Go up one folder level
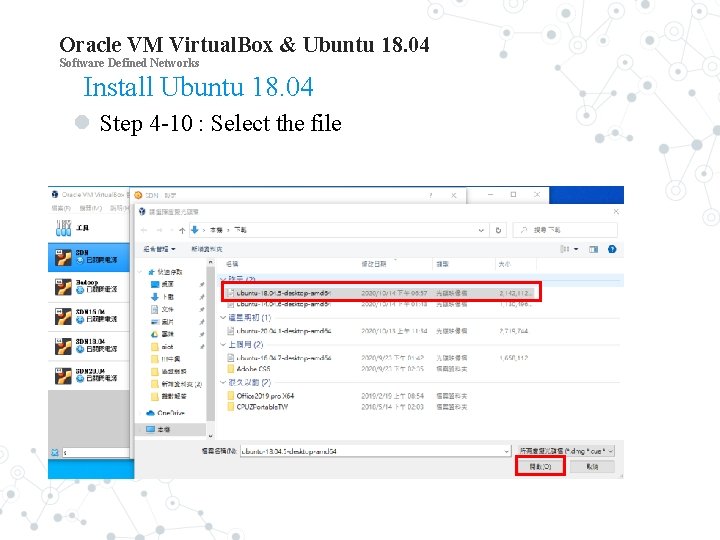Screen dimensions: 720x540 click(182, 230)
